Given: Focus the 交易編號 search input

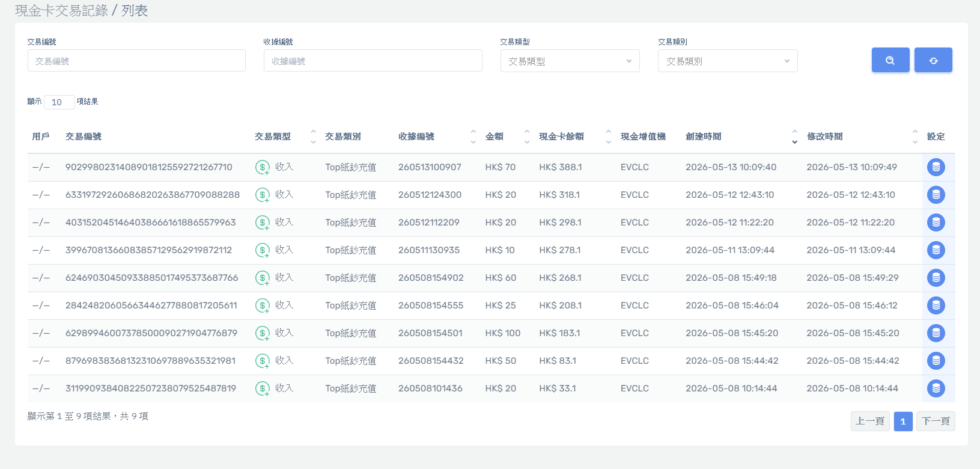Looking at the screenshot, I should click(136, 61).
